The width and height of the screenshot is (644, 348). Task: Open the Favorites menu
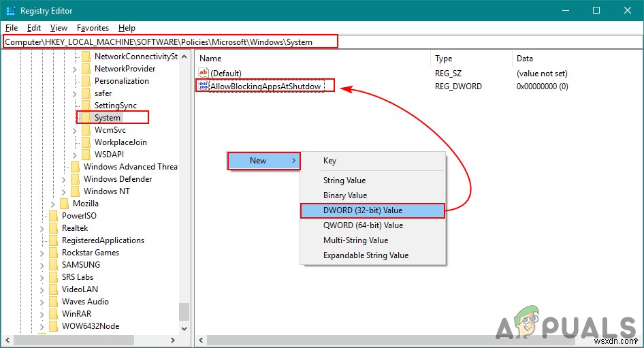click(93, 27)
